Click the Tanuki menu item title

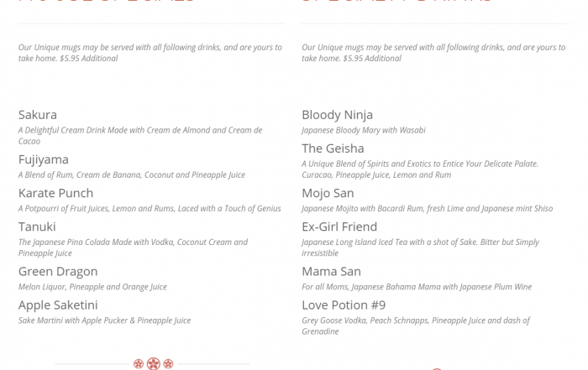37,227
